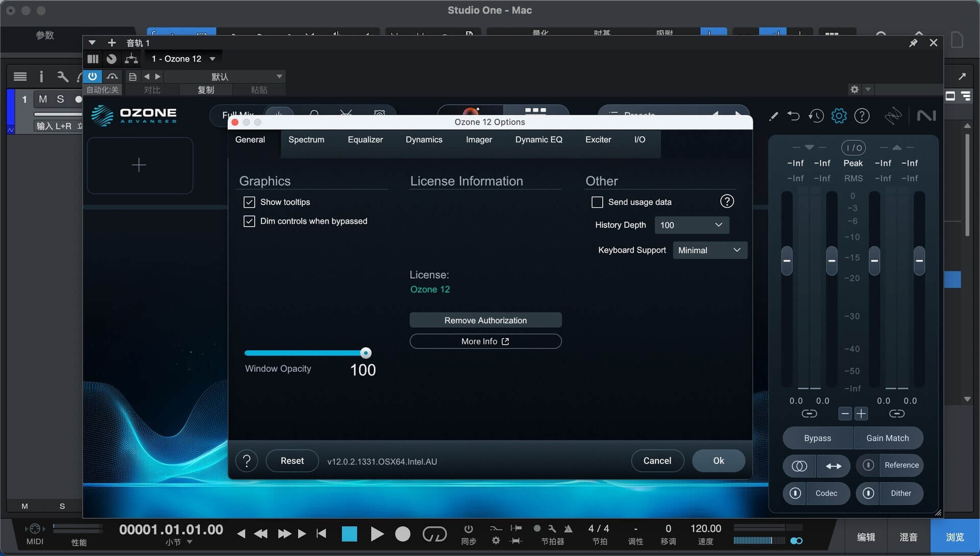Screen dimensions: 980x556
Task: Open the Keyboard Support dropdown
Action: pyautogui.click(x=710, y=250)
